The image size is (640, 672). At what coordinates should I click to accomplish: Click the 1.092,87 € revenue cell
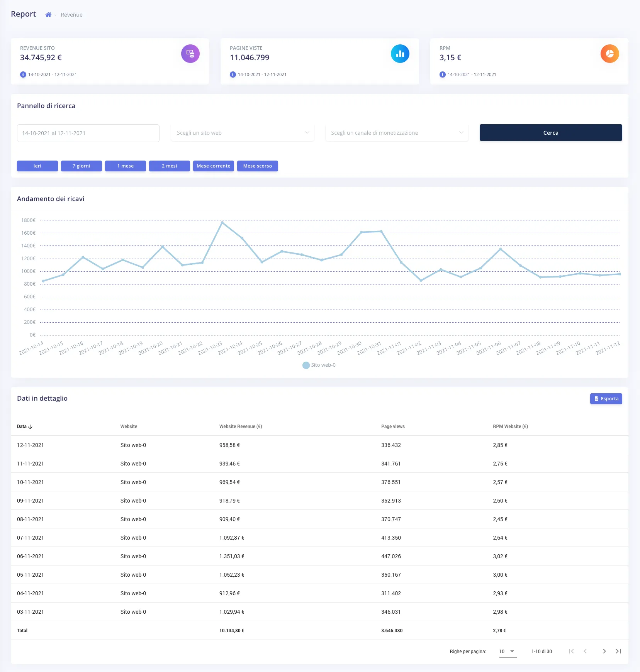click(232, 538)
